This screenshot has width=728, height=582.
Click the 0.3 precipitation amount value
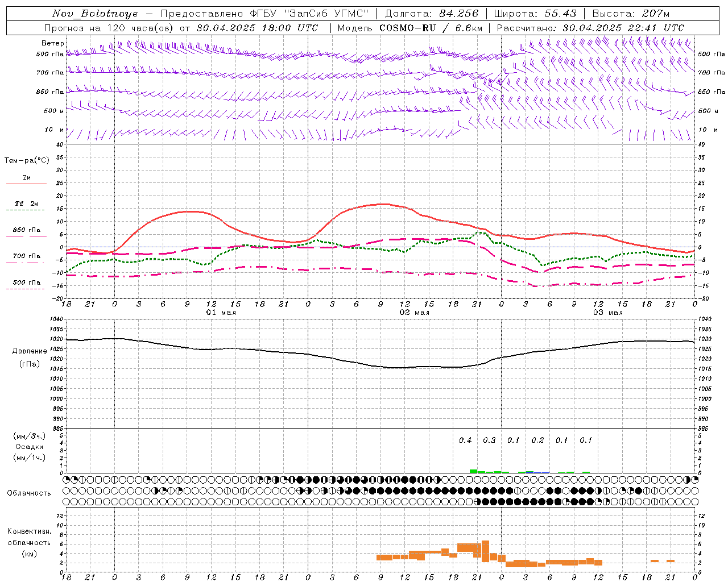coord(489,440)
